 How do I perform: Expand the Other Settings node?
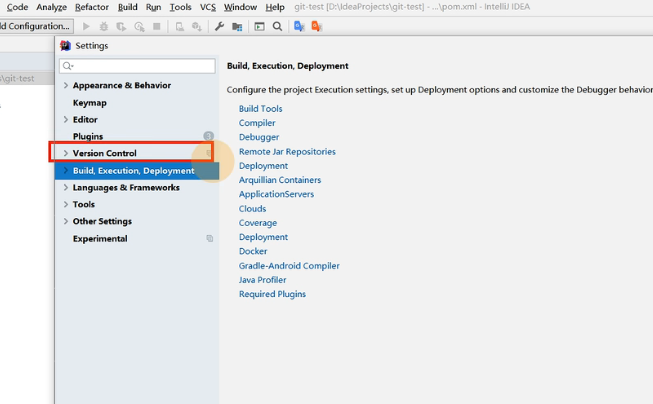66,221
